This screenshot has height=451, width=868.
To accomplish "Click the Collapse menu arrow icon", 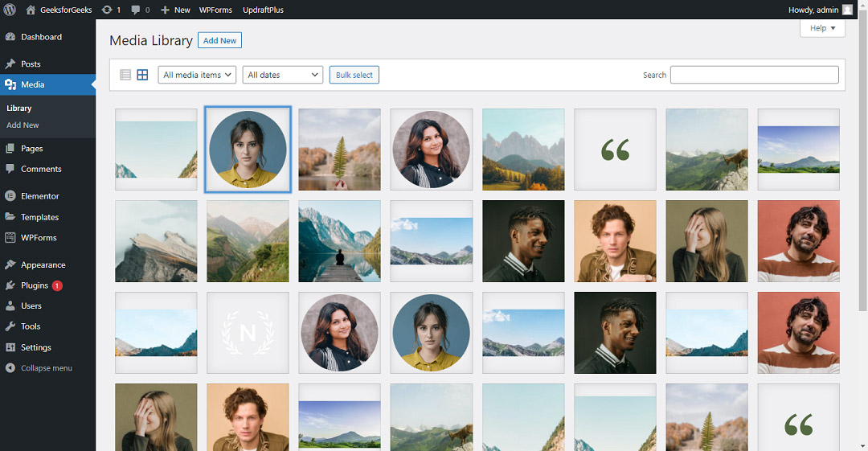I will click(x=10, y=367).
